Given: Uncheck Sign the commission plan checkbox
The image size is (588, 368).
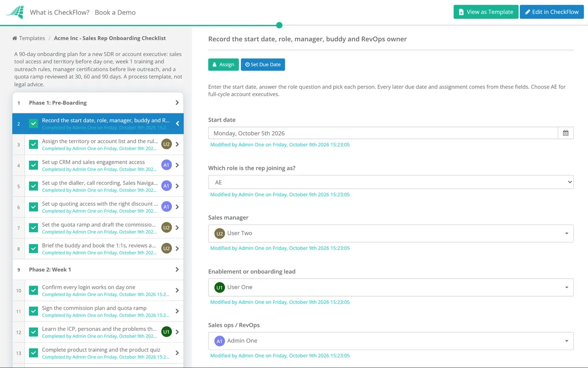Looking at the screenshot, I should click(34, 311).
